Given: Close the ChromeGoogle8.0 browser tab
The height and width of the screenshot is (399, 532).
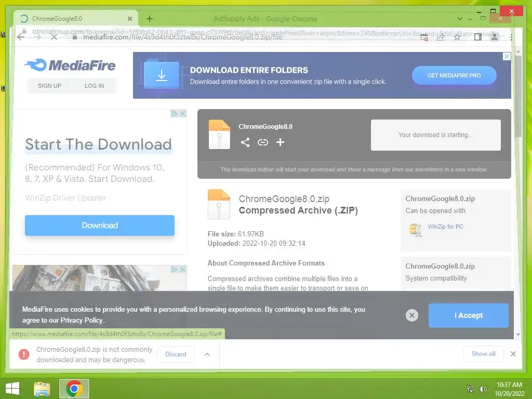Looking at the screenshot, I should 129,19.
